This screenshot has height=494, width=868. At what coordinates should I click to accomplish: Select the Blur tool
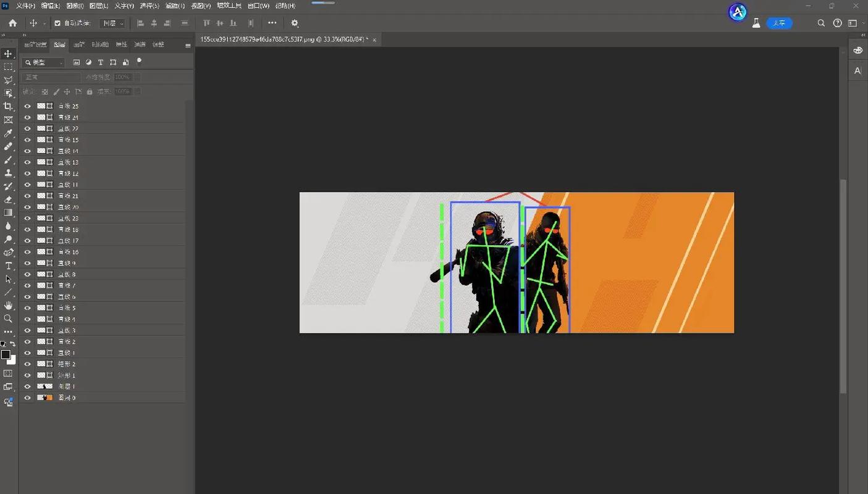coord(8,226)
